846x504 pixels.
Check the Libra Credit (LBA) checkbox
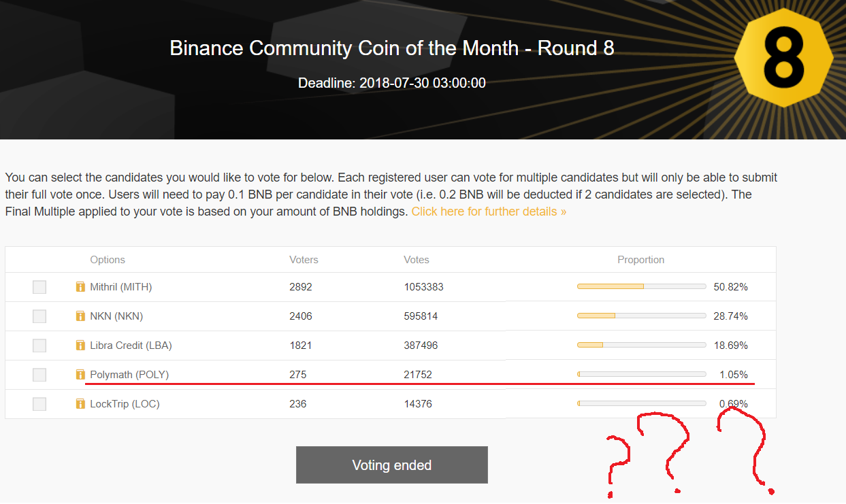39,346
